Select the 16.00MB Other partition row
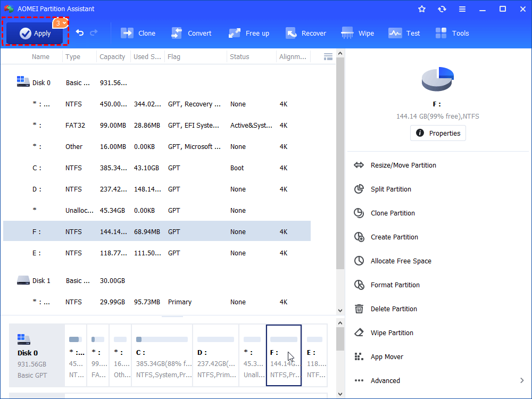532x399 pixels. pyautogui.click(x=157, y=147)
